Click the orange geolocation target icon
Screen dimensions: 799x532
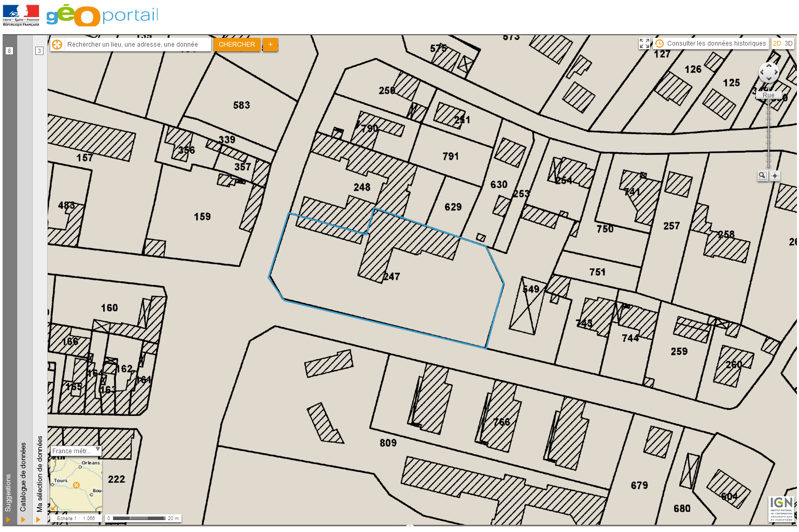(57, 45)
